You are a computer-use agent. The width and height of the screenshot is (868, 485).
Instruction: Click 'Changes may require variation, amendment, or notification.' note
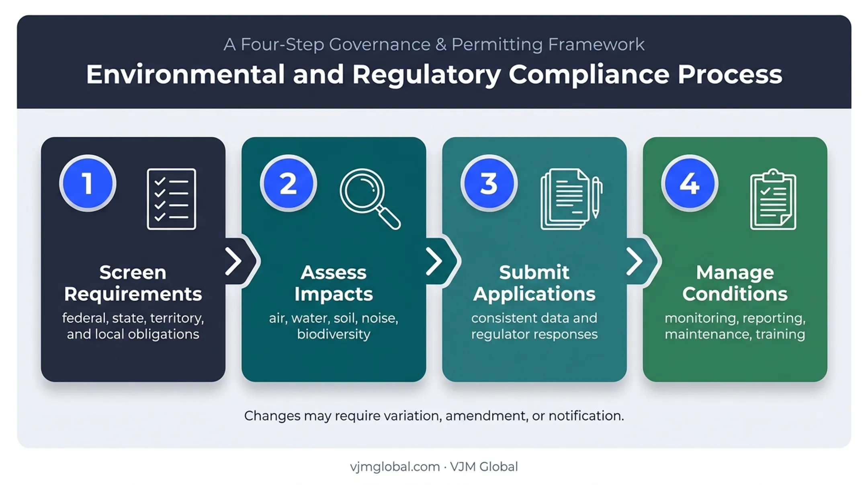click(x=434, y=415)
